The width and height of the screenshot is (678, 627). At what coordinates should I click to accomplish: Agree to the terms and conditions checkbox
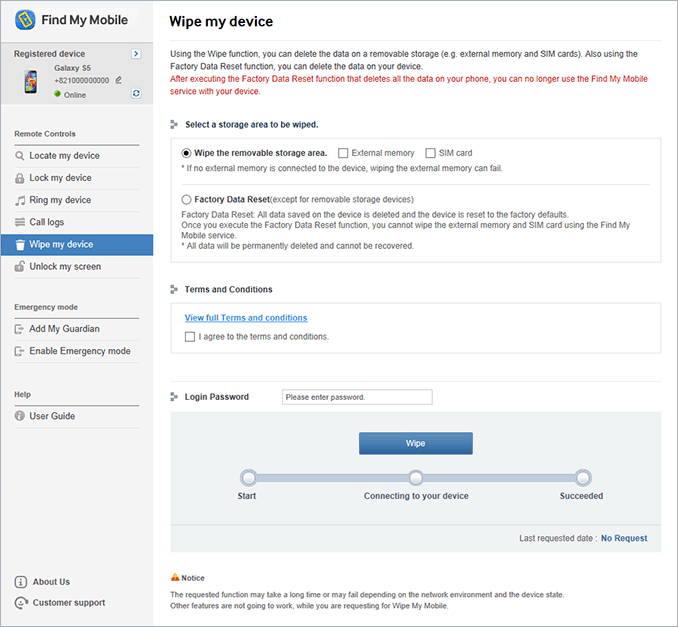pos(190,337)
